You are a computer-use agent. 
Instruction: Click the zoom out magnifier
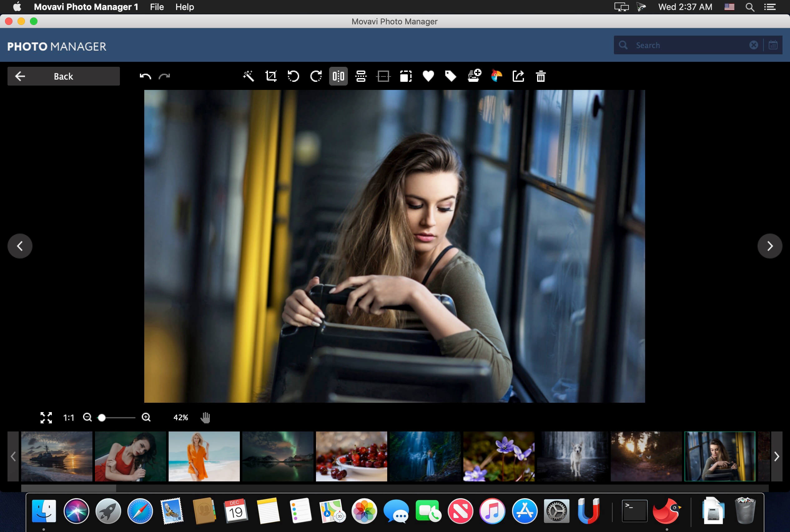tap(87, 417)
